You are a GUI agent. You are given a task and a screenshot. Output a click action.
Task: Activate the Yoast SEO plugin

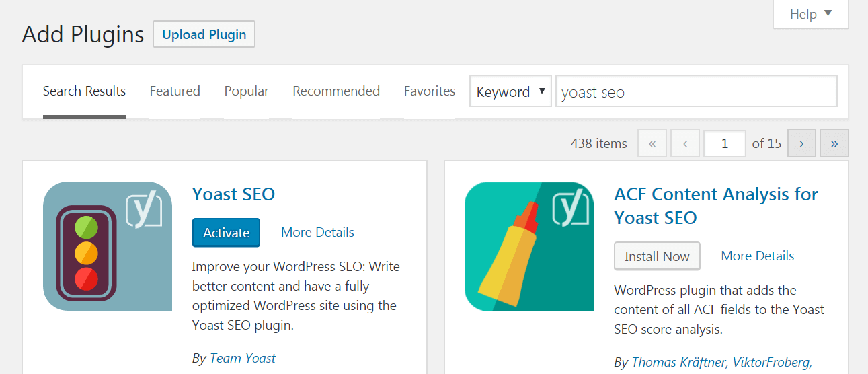pos(226,233)
